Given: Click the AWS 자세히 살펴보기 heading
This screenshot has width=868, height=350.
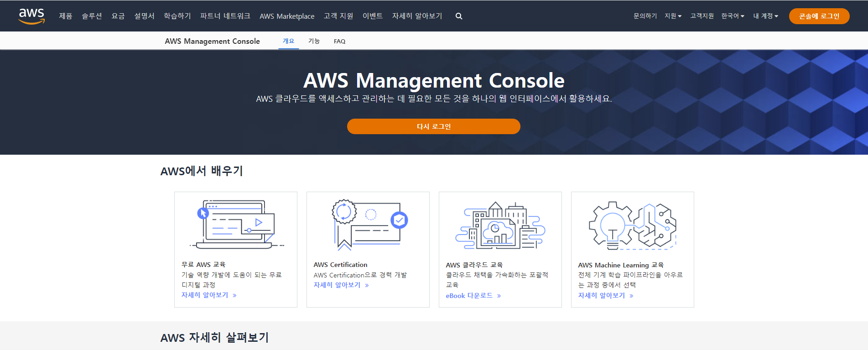Looking at the screenshot, I should tap(214, 338).
